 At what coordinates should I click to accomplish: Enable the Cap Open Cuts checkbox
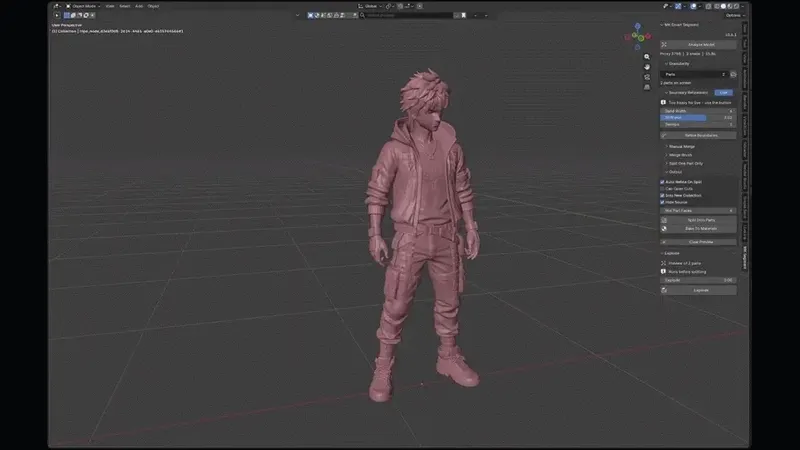click(662, 189)
